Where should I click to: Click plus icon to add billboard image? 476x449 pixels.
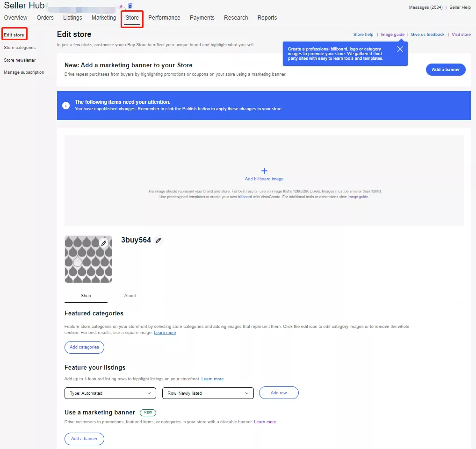(x=264, y=171)
